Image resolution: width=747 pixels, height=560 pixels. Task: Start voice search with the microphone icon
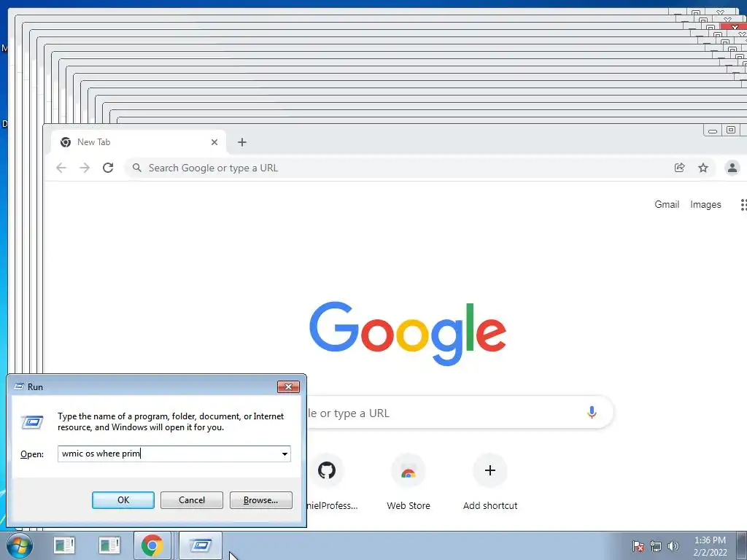592,413
